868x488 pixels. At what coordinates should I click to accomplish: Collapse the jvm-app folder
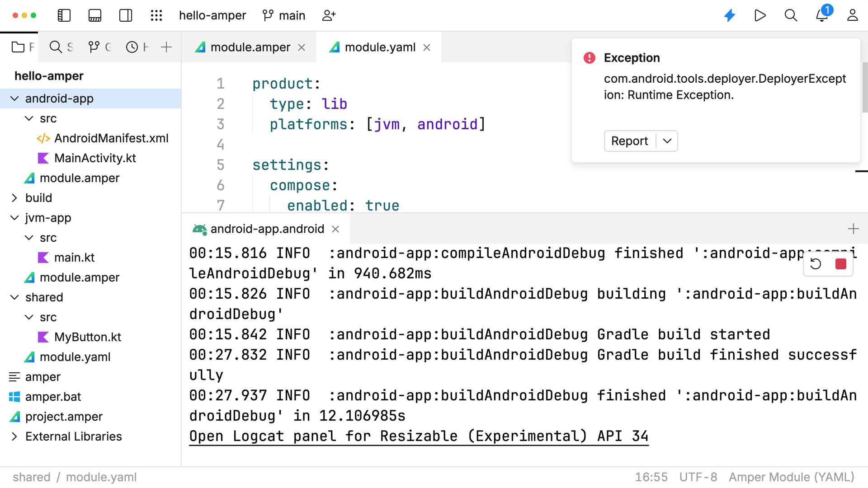[x=14, y=218]
